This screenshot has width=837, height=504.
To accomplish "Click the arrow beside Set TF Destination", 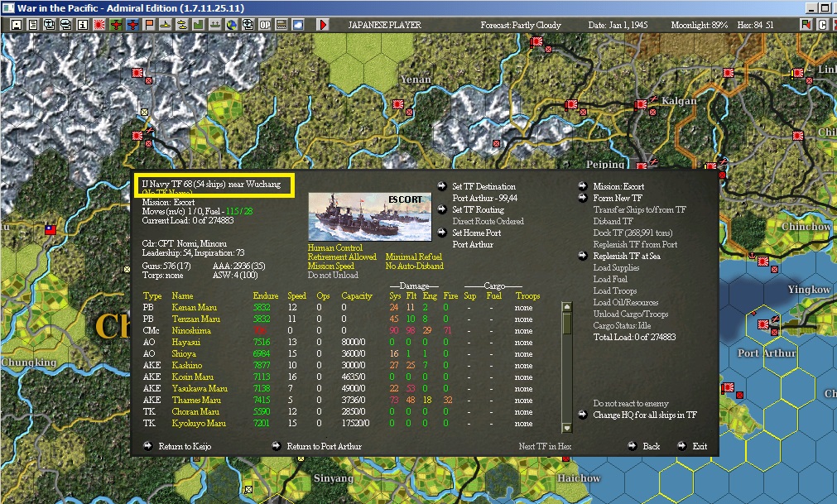I will (442, 186).
